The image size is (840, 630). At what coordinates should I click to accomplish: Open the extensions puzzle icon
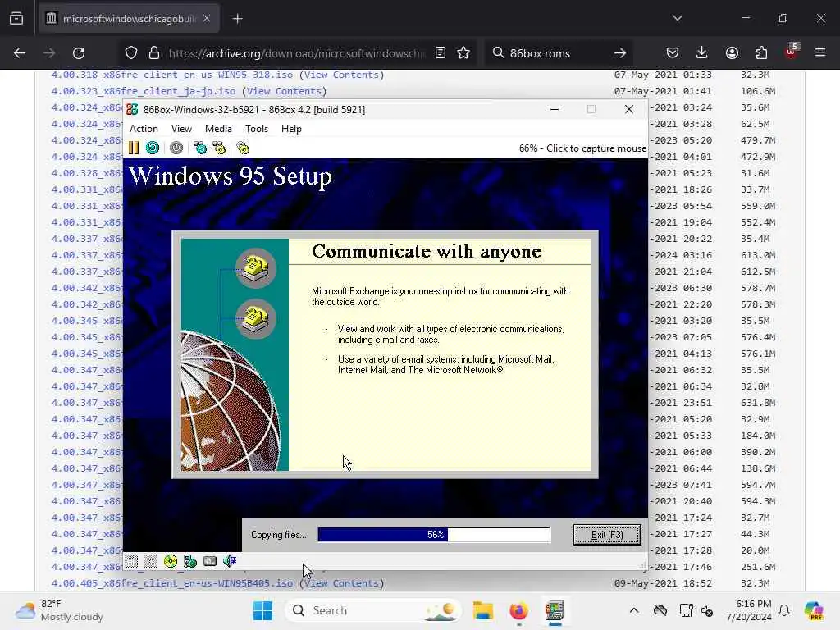[761, 52]
